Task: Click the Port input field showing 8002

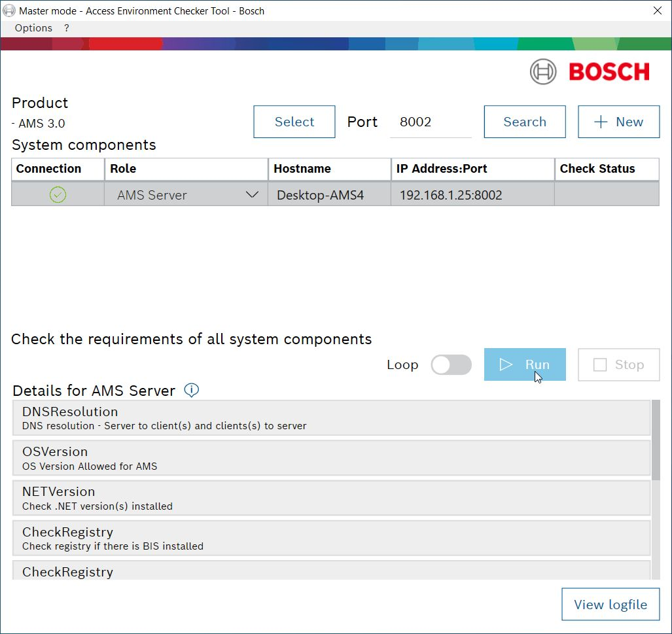Action: pyautogui.click(x=431, y=122)
